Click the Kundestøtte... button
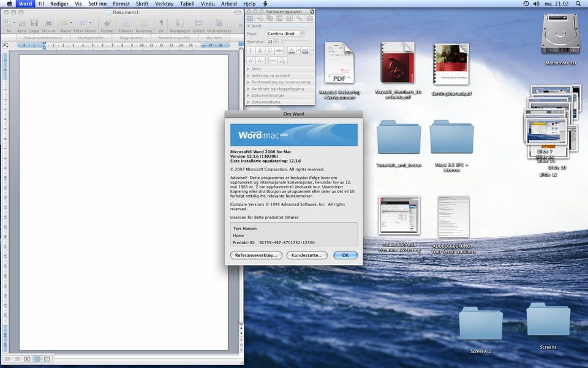Image resolution: width=588 pixels, height=368 pixels. coord(307,255)
